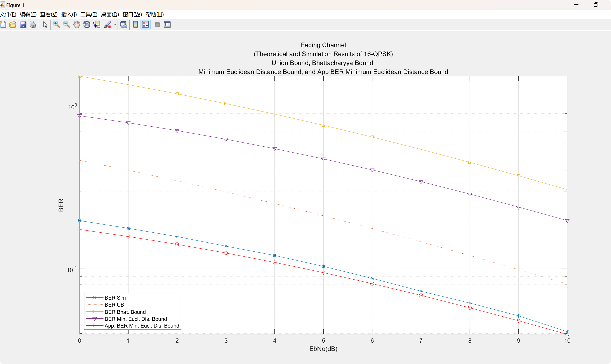
Task: Select the Zoom Out magnifier tool
Action: coord(67,24)
